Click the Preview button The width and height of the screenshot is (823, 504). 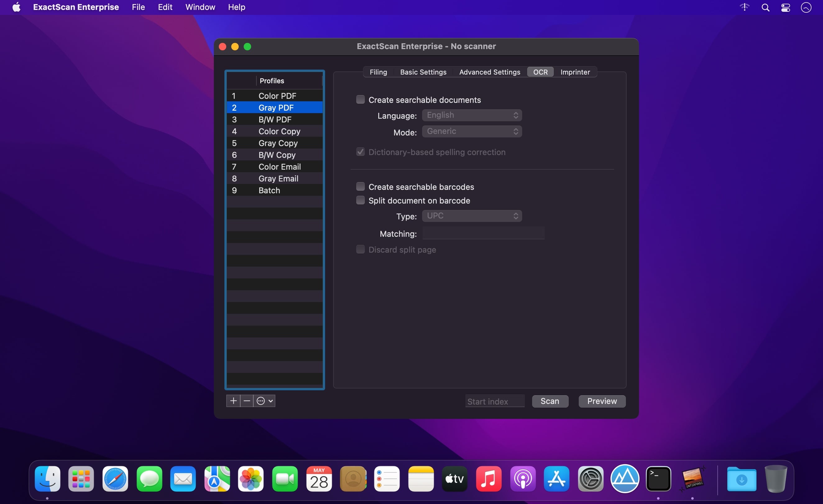602,401
